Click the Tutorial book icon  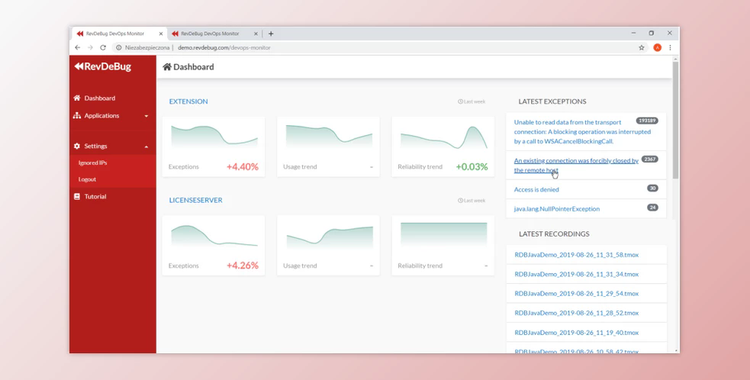coord(77,197)
